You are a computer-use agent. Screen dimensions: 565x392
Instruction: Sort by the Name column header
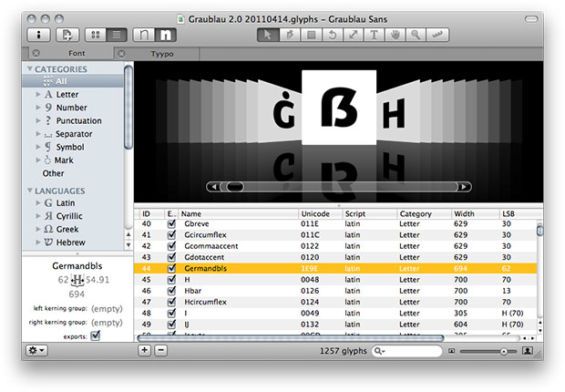[238, 214]
